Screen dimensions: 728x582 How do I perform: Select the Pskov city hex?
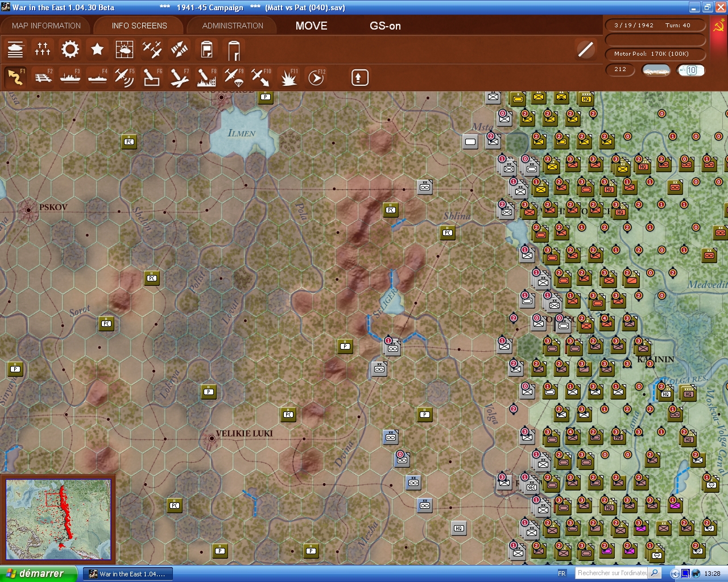click(x=28, y=210)
